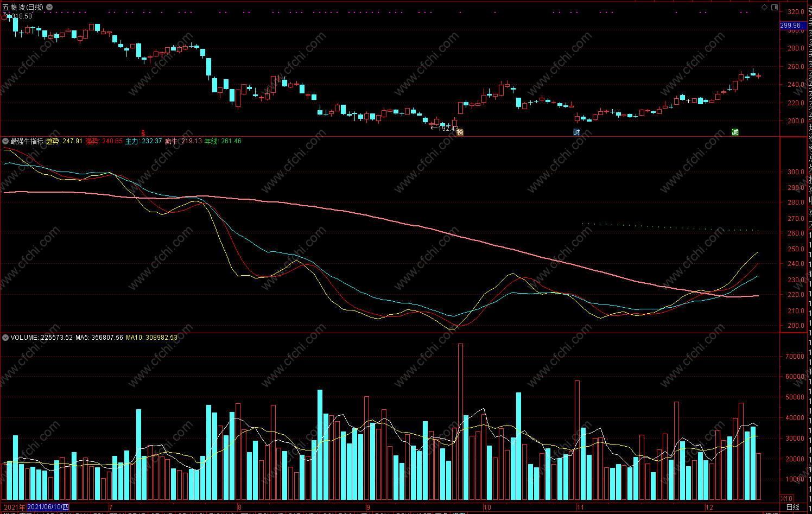Viewport: 812px width, 514px height.
Task: Click the red S marker under the July candles
Action: [x=143, y=132]
